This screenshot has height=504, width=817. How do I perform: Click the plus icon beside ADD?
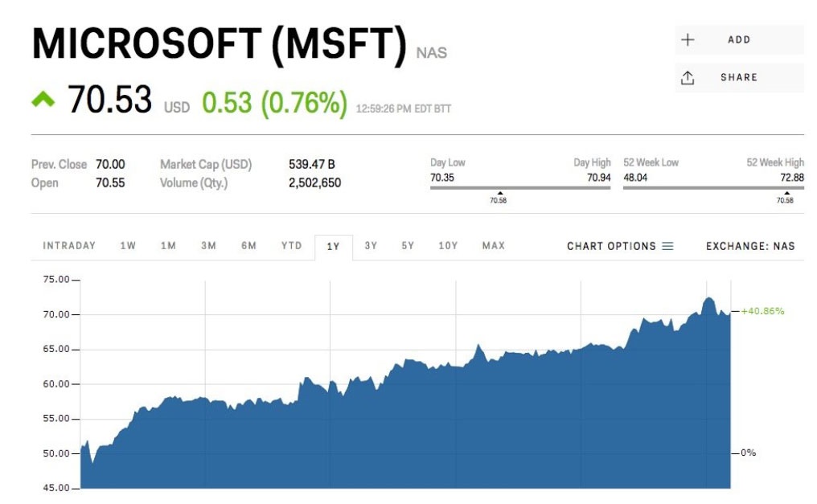pos(688,39)
